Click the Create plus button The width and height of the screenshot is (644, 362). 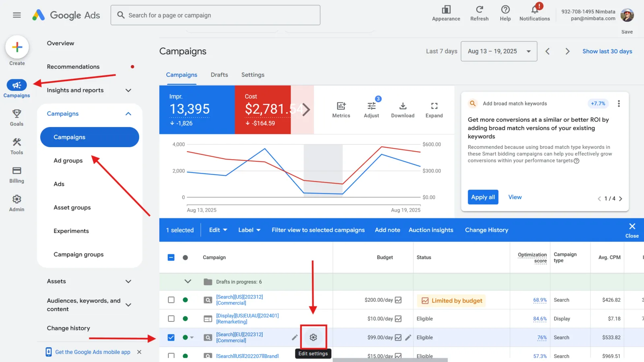(17, 47)
